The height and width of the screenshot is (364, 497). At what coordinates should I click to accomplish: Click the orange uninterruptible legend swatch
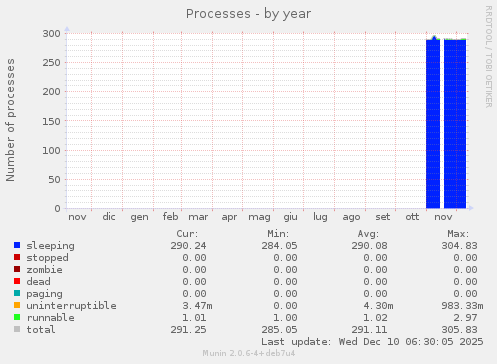pos(17,305)
